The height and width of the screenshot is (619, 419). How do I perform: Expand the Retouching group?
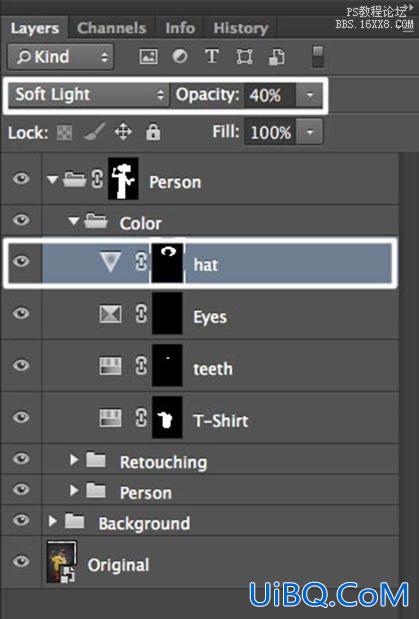pyautogui.click(x=73, y=460)
